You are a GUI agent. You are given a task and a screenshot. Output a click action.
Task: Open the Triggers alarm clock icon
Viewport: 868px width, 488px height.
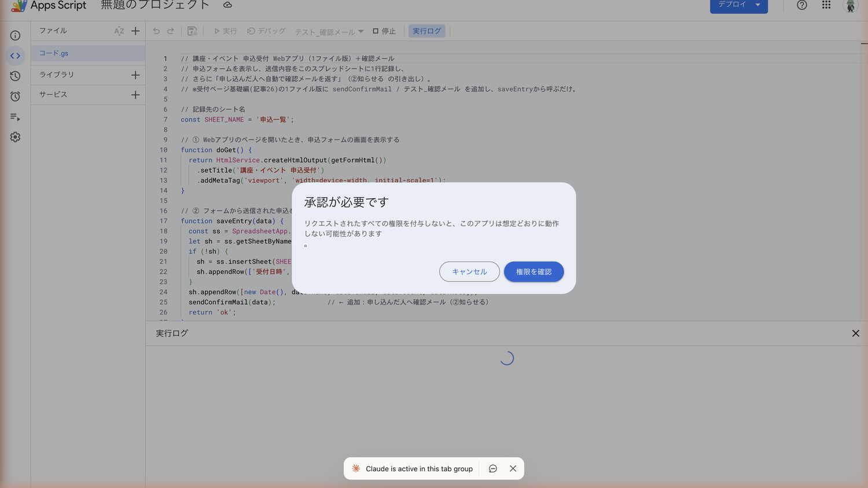15,96
